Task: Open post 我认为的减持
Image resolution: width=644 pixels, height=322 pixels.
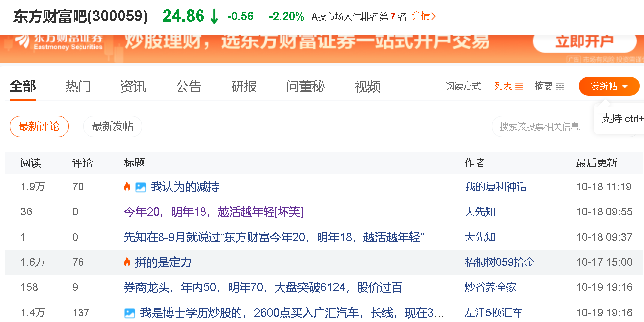Action: click(185, 187)
